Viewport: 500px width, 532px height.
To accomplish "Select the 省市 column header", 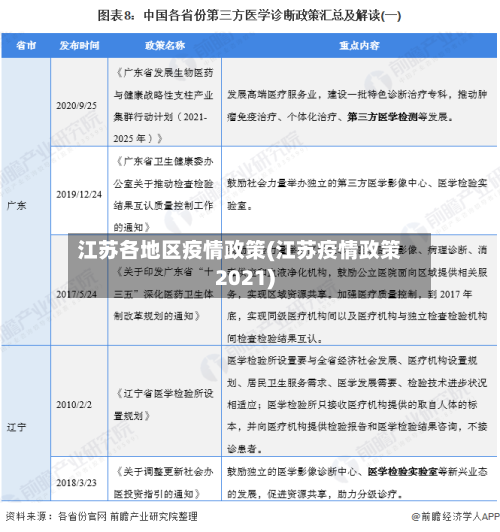I will 26,45.
